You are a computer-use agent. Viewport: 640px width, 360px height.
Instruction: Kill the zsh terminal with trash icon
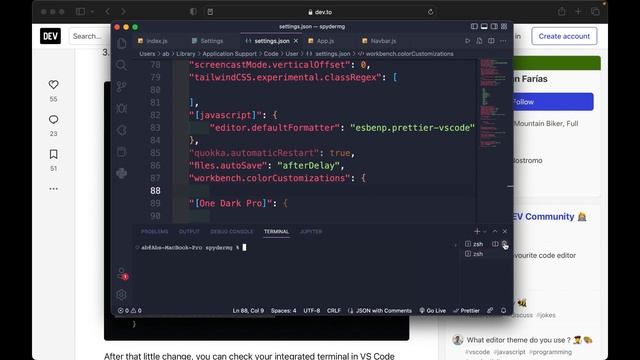tap(505, 244)
